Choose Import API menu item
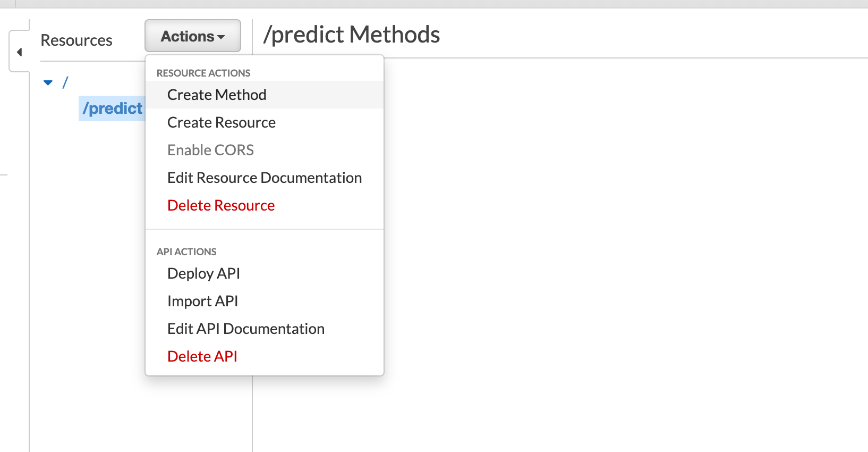 [x=202, y=301]
